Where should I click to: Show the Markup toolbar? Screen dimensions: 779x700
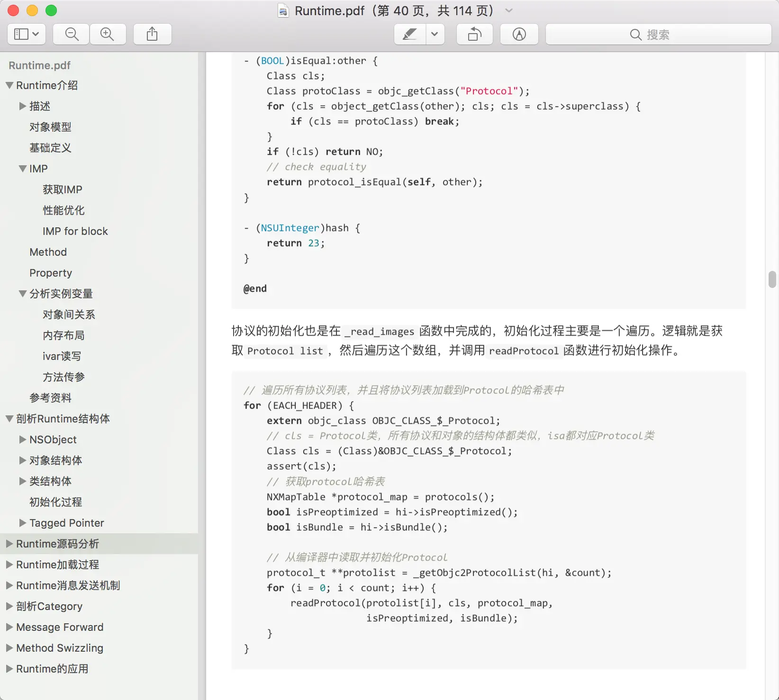(519, 34)
